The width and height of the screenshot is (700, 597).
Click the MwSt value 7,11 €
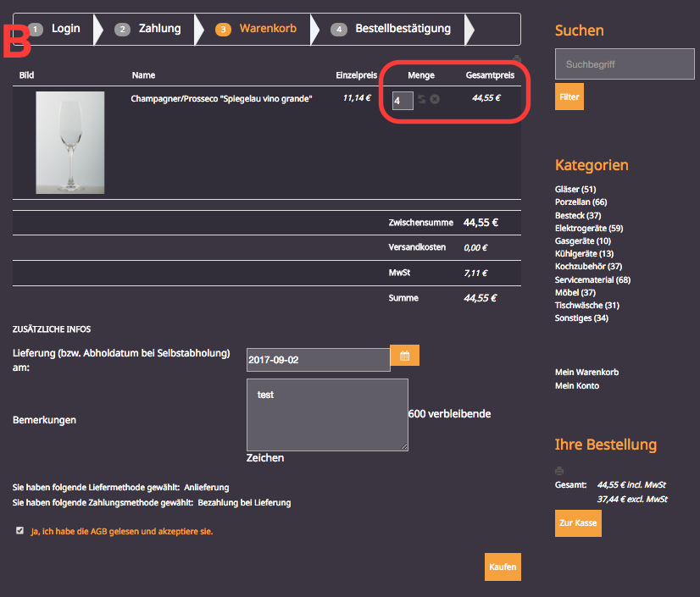[x=475, y=273]
